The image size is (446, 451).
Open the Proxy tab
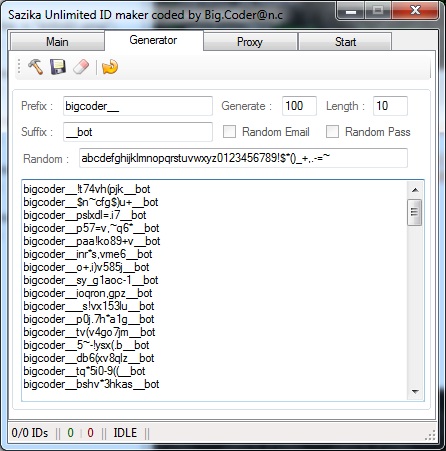(250, 42)
